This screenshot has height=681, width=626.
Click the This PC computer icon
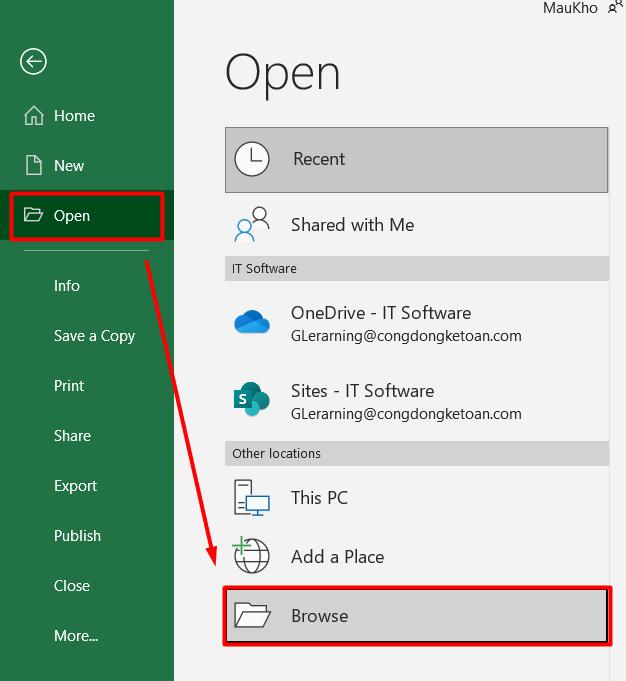click(x=252, y=498)
